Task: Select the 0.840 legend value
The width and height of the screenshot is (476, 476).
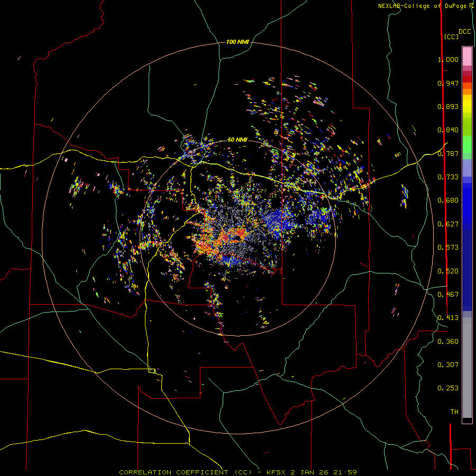Action: tap(448, 130)
